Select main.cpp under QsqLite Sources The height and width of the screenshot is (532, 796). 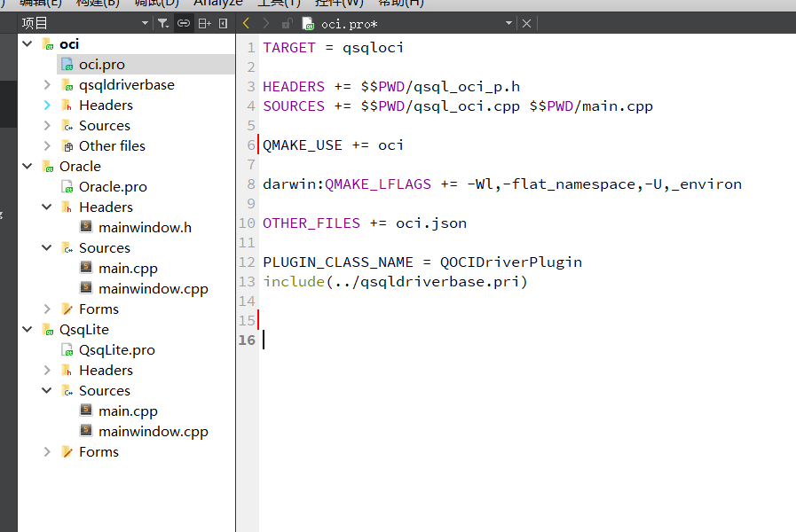[x=128, y=411]
